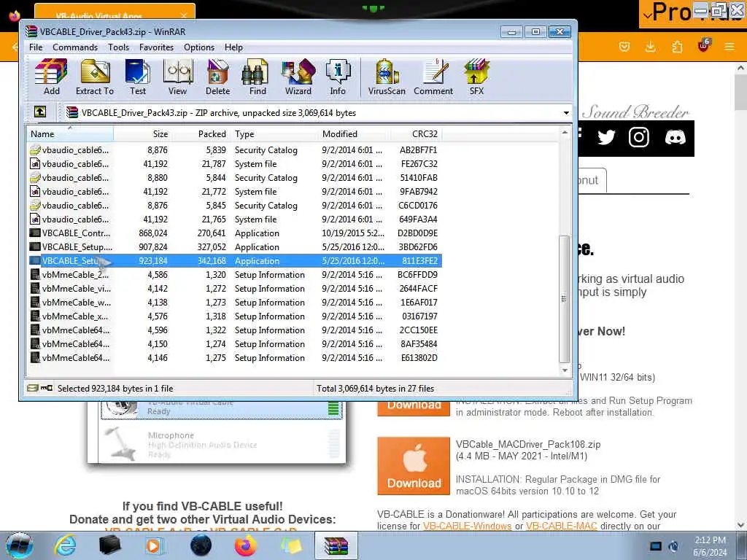Image resolution: width=747 pixels, height=560 pixels.
Task: Open Twitter icon on browser page
Action: tap(606, 138)
